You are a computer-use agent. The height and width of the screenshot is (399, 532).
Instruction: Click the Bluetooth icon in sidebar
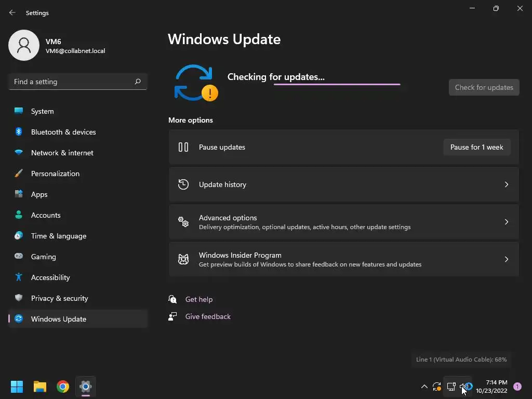[x=19, y=131]
